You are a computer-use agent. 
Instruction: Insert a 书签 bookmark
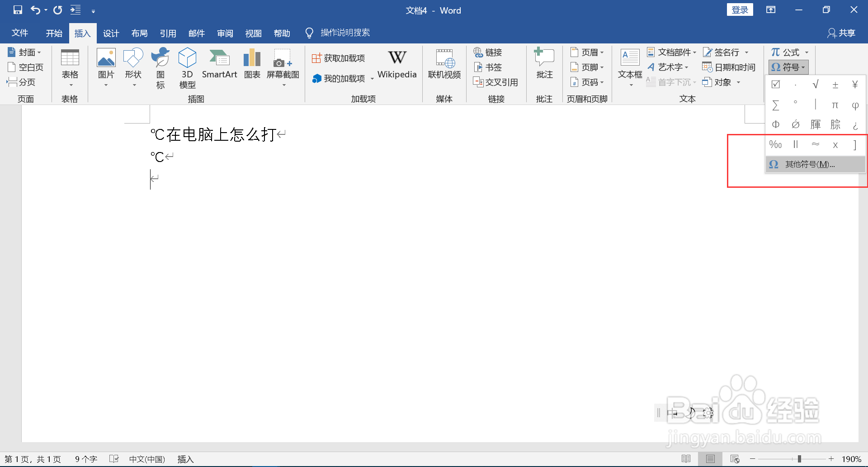(x=488, y=67)
